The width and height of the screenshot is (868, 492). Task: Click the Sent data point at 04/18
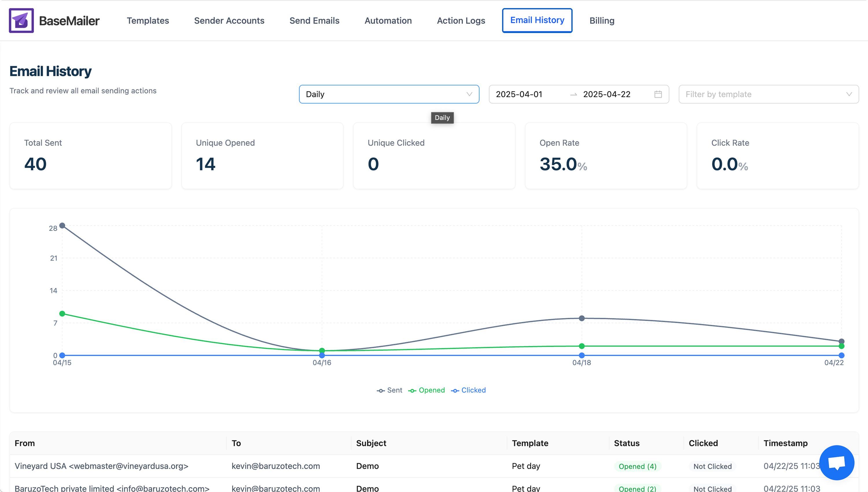(582, 318)
